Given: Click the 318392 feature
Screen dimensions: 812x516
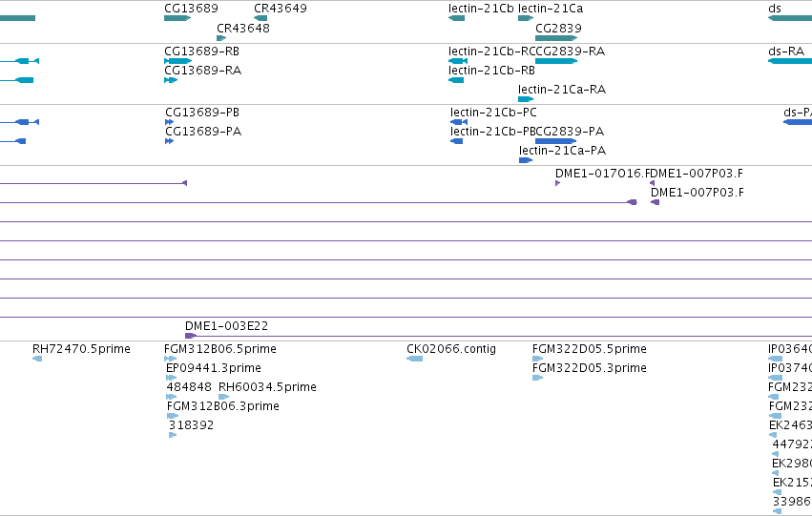Looking at the screenshot, I should pyautogui.click(x=173, y=435).
